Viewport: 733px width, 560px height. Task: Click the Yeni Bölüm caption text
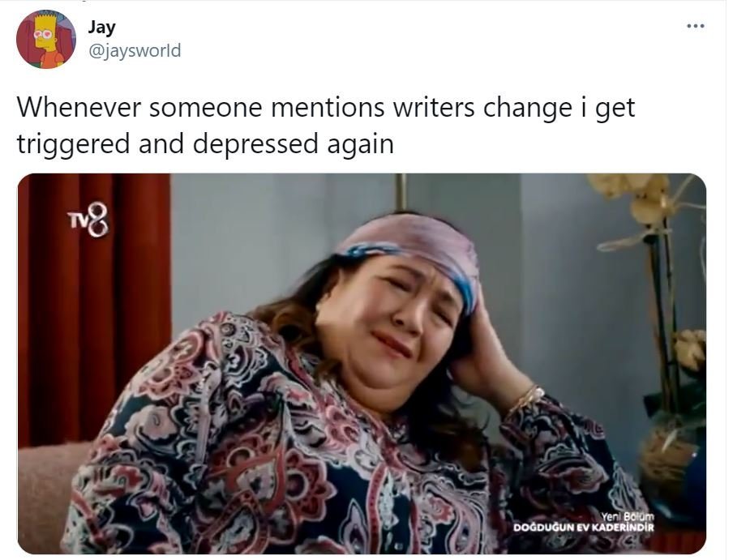[627, 516]
